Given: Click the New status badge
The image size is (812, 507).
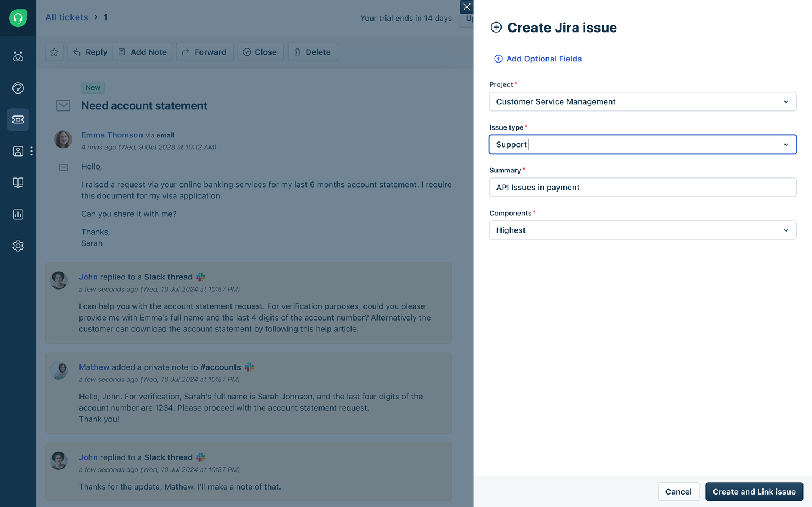Looking at the screenshot, I should click(x=93, y=87).
